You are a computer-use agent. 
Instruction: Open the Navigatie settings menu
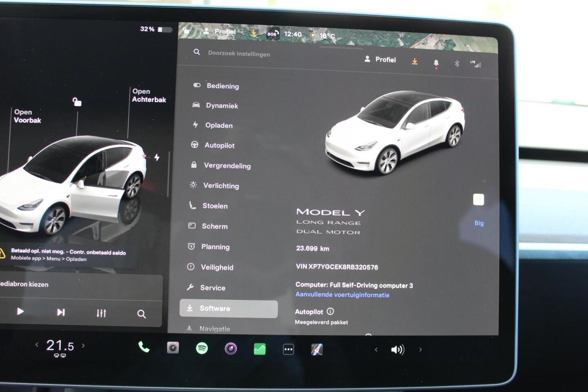(214, 329)
